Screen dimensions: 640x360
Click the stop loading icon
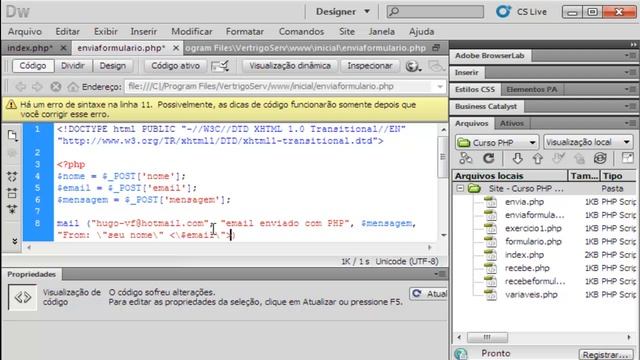coord(56,87)
